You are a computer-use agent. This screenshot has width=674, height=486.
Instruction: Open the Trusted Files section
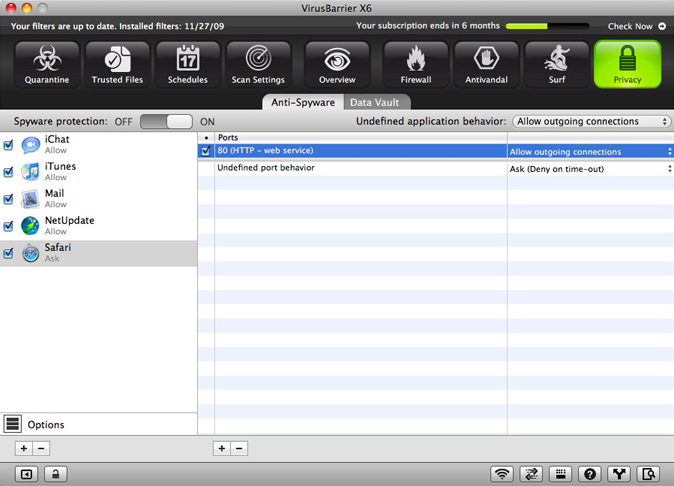[117, 64]
